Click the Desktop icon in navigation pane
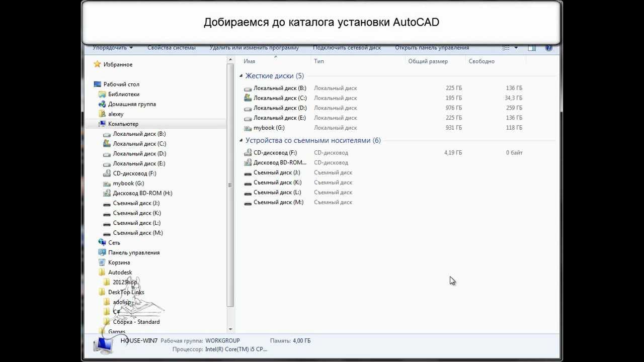644x362 pixels. 98,84
